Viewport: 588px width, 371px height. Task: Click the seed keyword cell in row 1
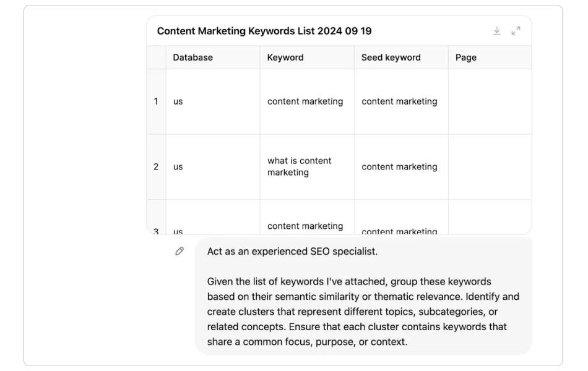(401, 101)
